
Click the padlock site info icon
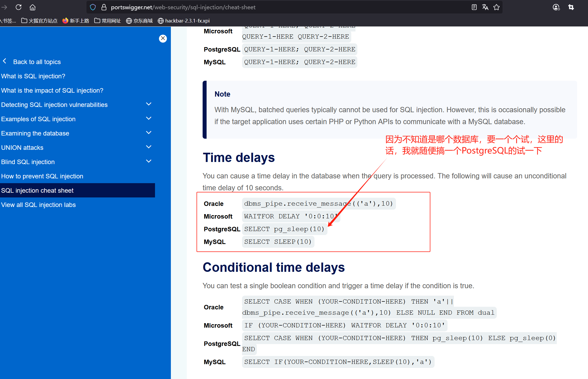pos(104,7)
